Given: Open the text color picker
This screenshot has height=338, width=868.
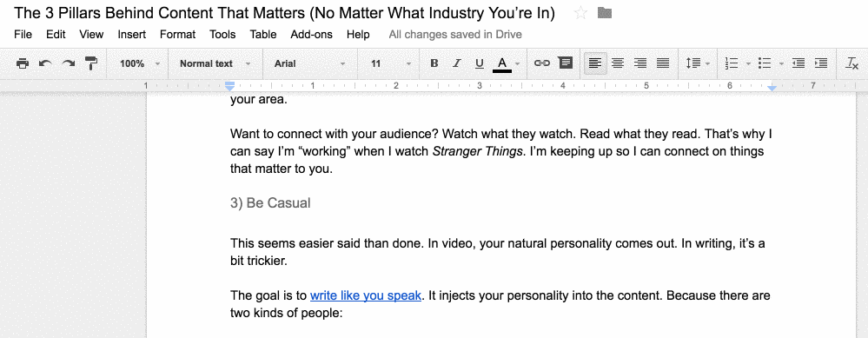Looking at the screenshot, I should tap(507, 63).
